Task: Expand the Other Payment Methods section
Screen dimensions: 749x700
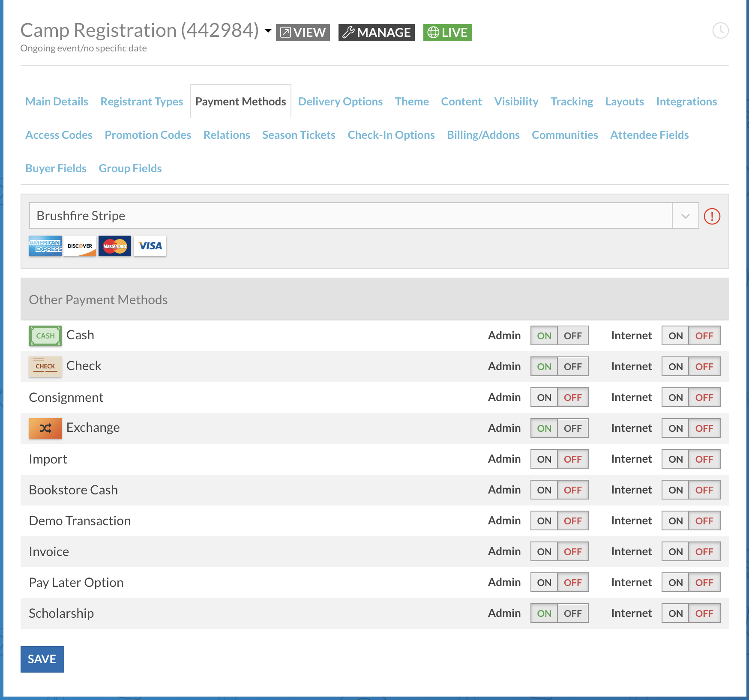Action: [98, 299]
